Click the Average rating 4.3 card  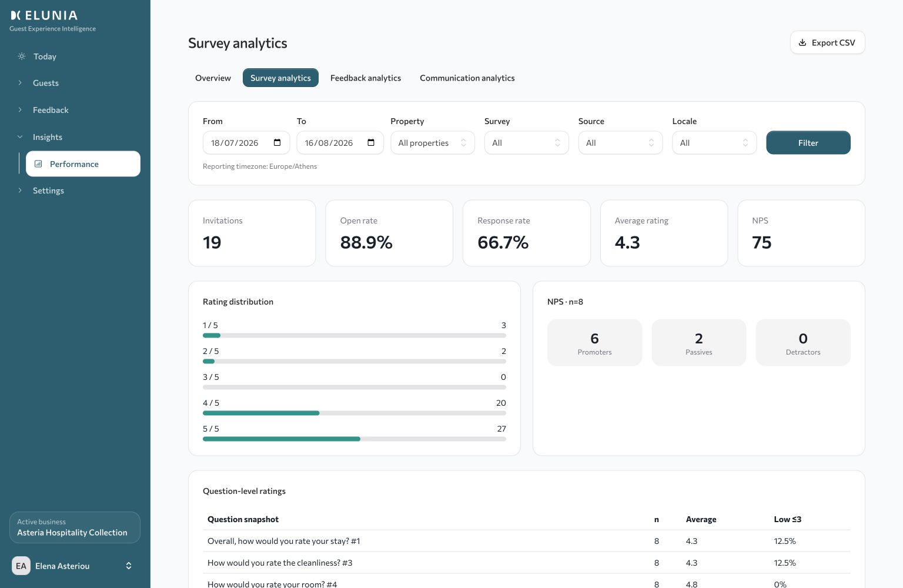pyautogui.click(x=664, y=233)
